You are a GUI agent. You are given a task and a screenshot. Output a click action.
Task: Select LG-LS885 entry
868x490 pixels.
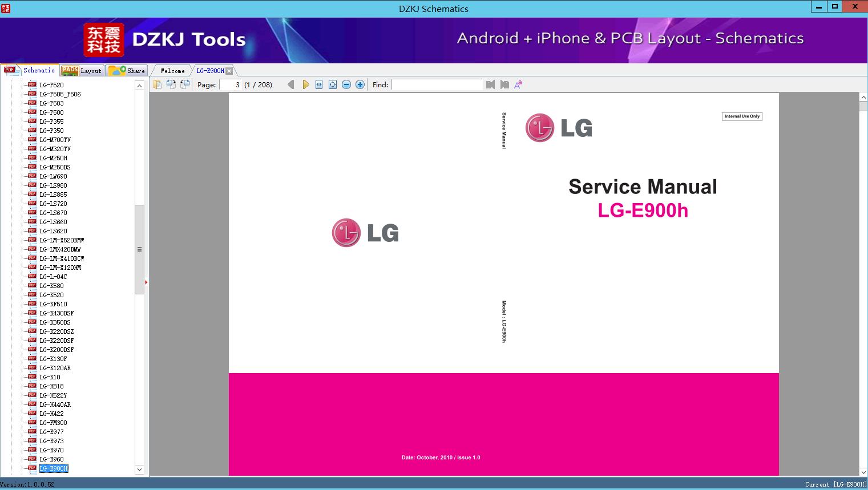[53, 195]
